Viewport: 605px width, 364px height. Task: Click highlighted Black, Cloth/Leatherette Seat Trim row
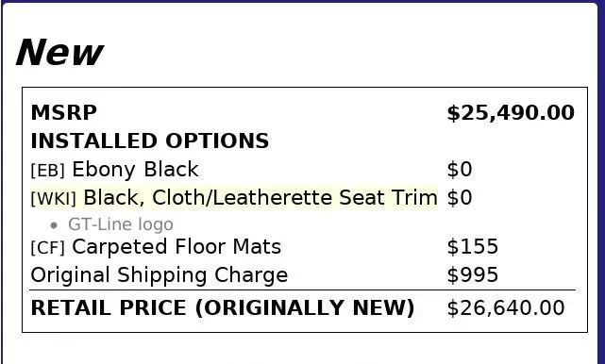pos(234,198)
